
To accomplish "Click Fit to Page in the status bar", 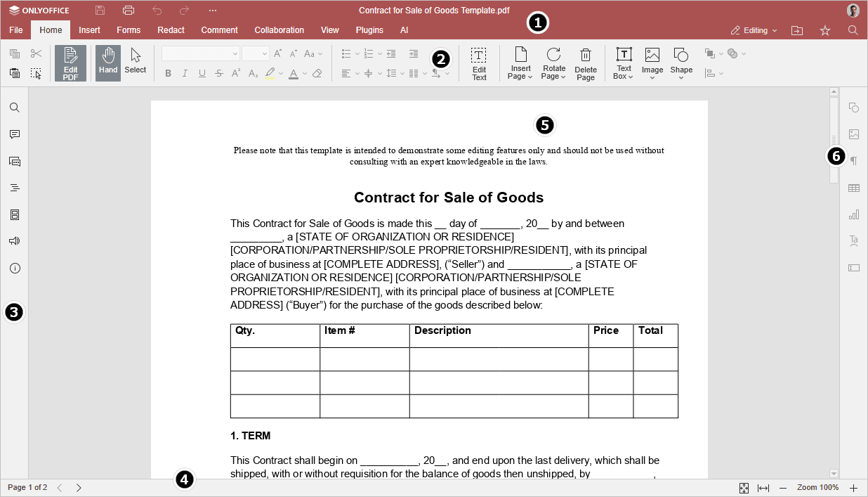I will pyautogui.click(x=744, y=488).
